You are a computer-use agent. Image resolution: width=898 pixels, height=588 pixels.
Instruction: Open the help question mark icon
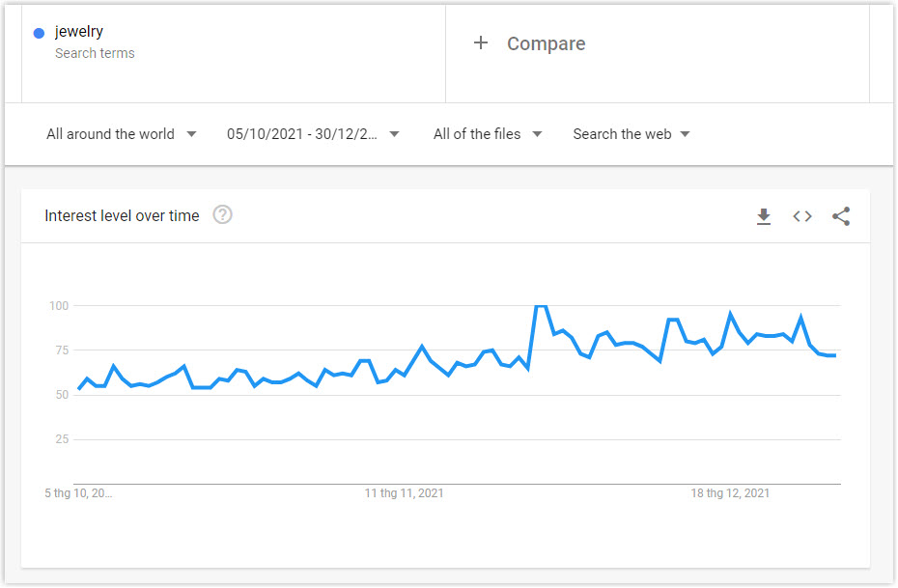point(222,215)
